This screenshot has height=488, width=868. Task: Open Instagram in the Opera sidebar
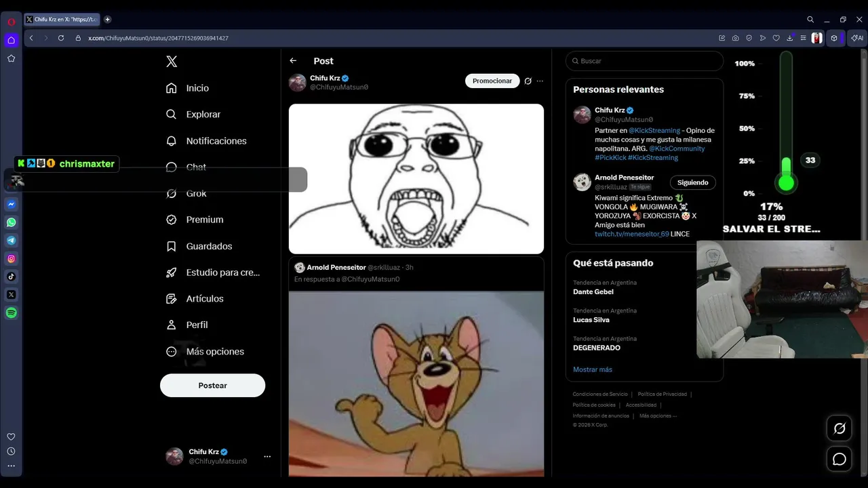(12, 259)
